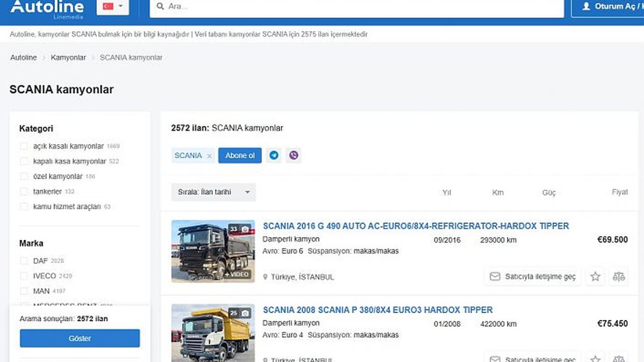Viewport: 644px width, 362px height.
Task: Click the search magnifier icon
Action: tap(160, 7)
